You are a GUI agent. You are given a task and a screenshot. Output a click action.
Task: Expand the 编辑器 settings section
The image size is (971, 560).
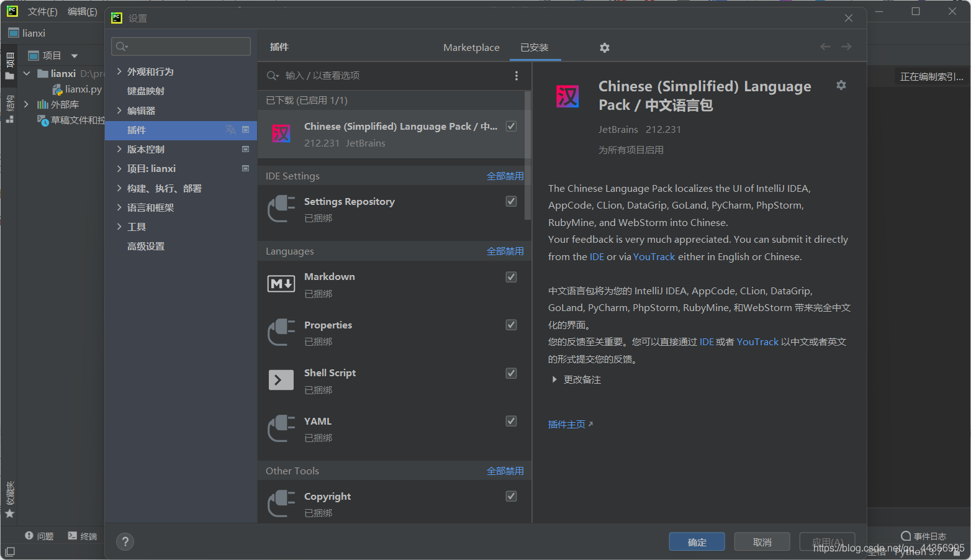tap(120, 110)
